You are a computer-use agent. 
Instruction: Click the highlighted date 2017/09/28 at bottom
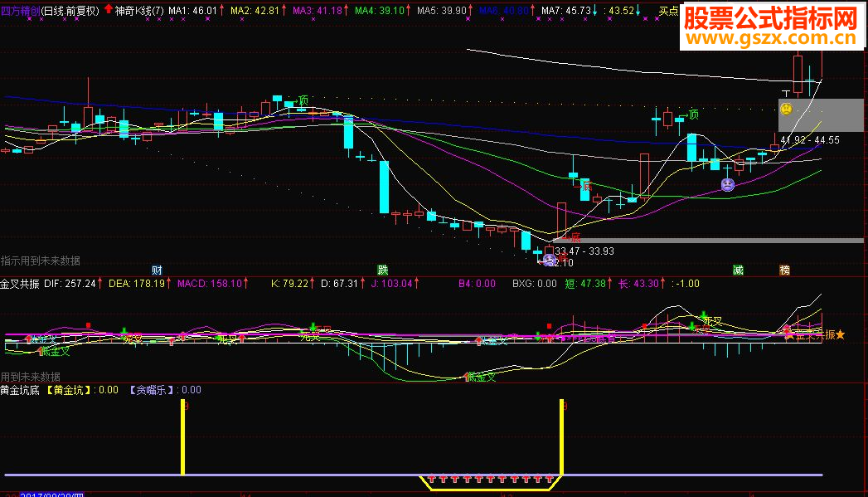(51, 495)
